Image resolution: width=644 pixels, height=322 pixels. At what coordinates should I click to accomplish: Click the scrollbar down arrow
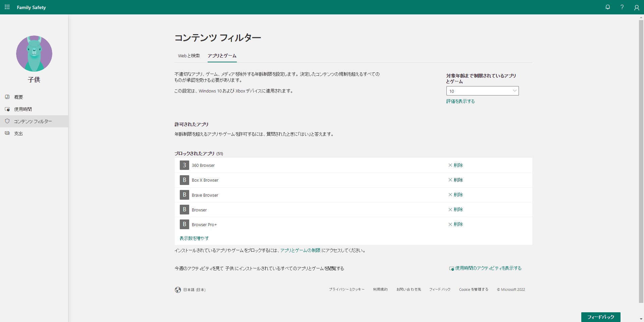tap(641, 319)
